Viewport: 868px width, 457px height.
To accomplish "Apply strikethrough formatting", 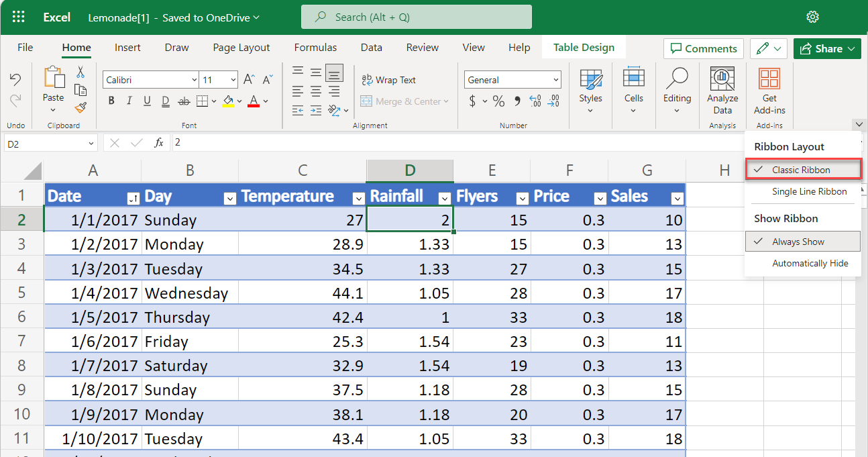I will click(x=184, y=101).
